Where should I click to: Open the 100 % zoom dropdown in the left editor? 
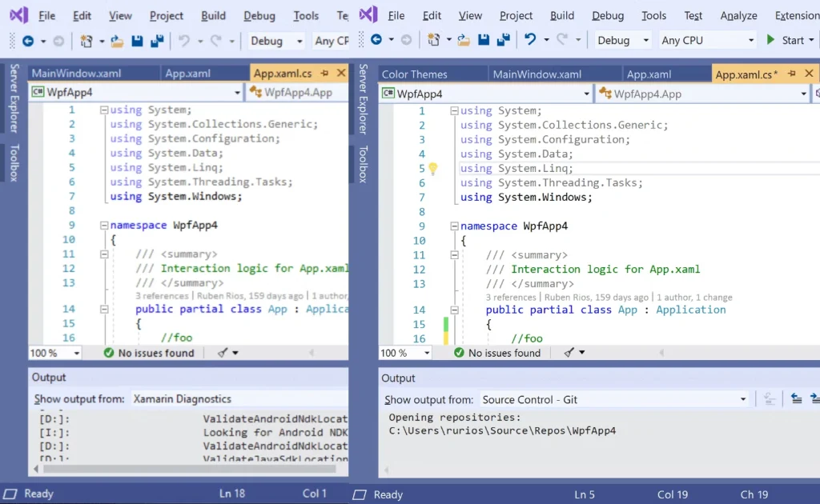pyautogui.click(x=77, y=353)
